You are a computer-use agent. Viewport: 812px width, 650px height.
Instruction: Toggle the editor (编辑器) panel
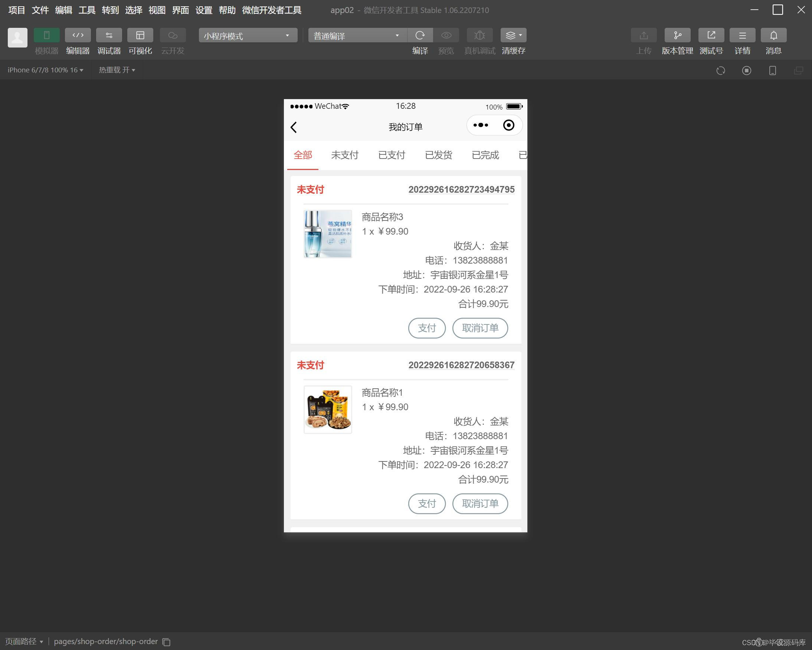point(78,35)
